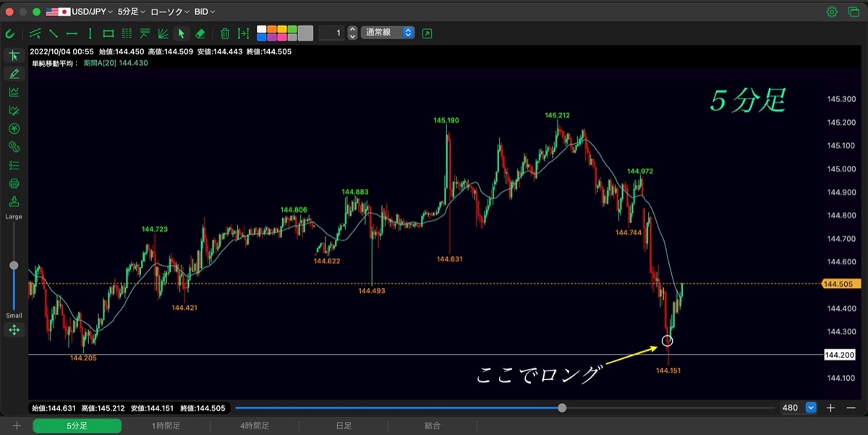Select the arrow pointer tool
868x435 pixels.
click(x=182, y=33)
